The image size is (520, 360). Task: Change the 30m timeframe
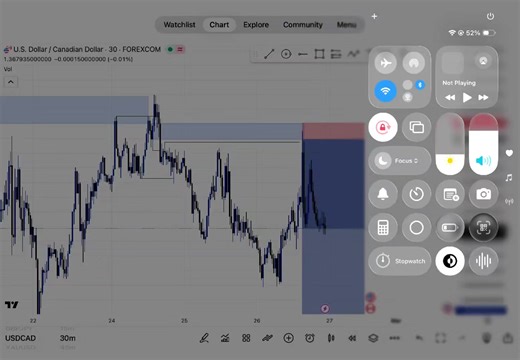click(68, 338)
